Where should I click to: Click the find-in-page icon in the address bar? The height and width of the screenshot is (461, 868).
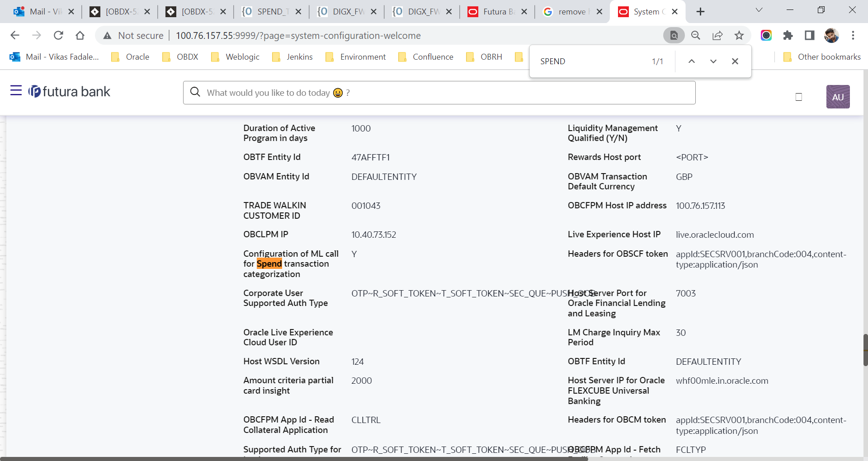click(x=674, y=35)
